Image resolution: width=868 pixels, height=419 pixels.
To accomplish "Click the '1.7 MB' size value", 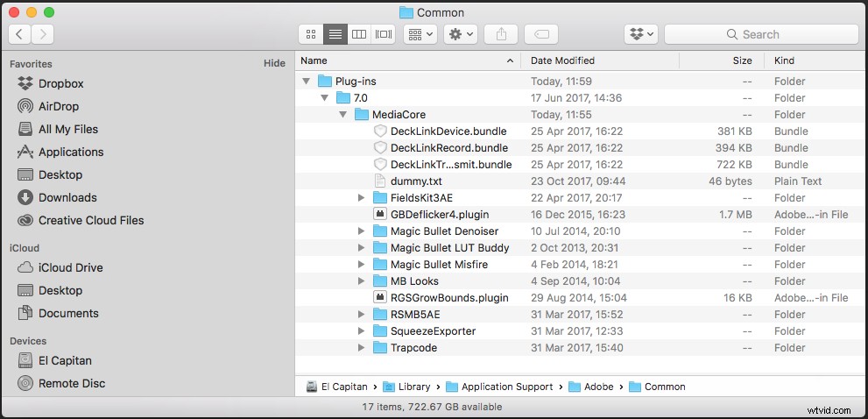I will [736, 215].
